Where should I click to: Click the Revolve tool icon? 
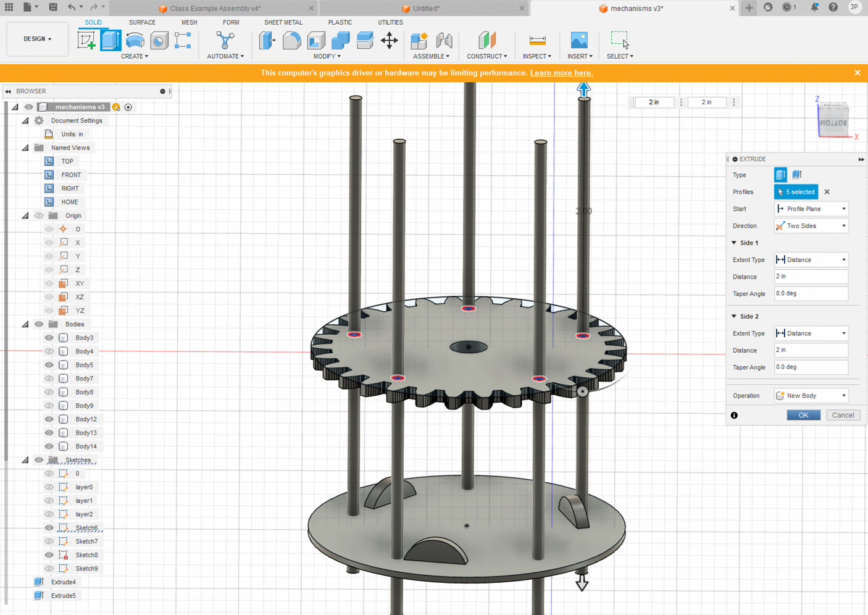pos(135,41)
